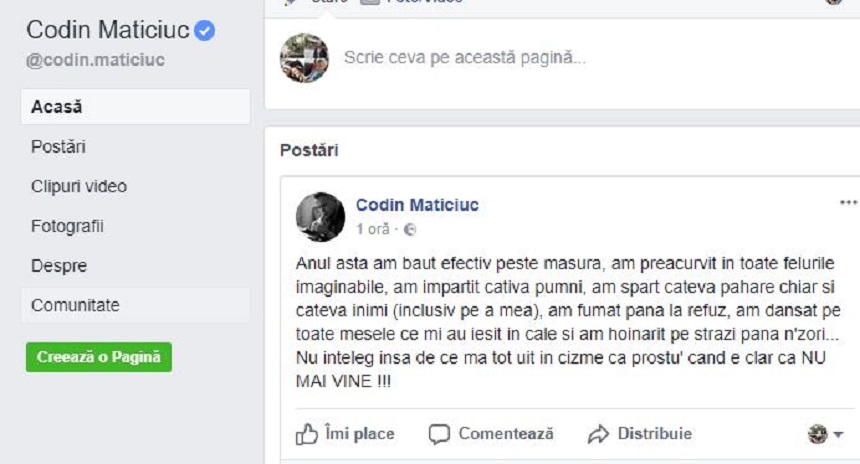Click the 1 oră timestamp link
The height and width of the screenshot is (464, 860).
(x=372, y=230)
